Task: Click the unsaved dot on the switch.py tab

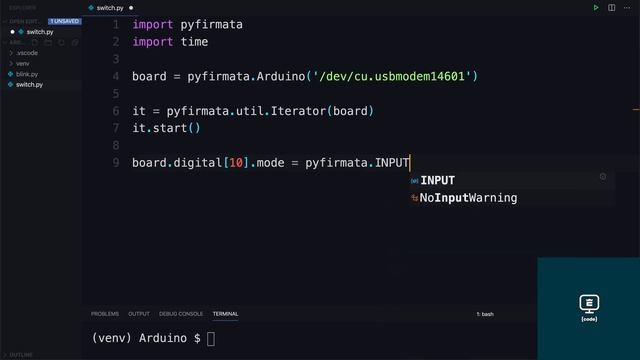Action: point(131,8)
